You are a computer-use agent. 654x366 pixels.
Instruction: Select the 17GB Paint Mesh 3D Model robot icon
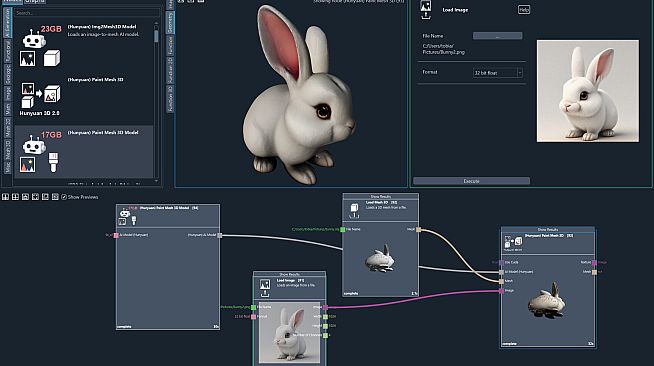(34, 145)
